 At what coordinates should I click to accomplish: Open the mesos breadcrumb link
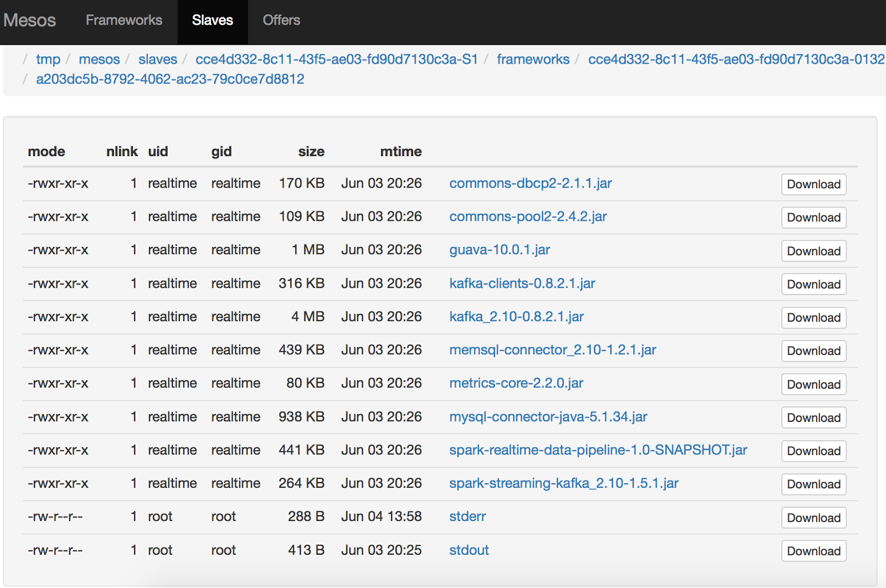(x=99, y=59)
